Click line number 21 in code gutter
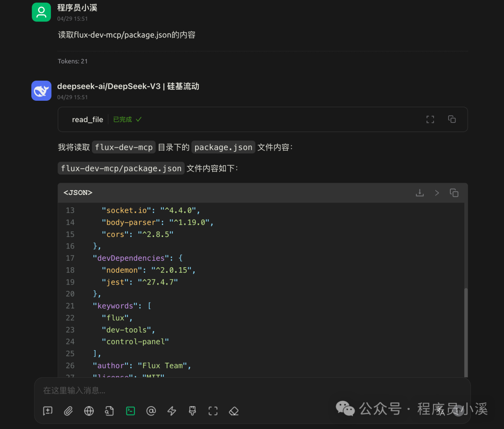The image size is (504, 429). coord(70,306)
